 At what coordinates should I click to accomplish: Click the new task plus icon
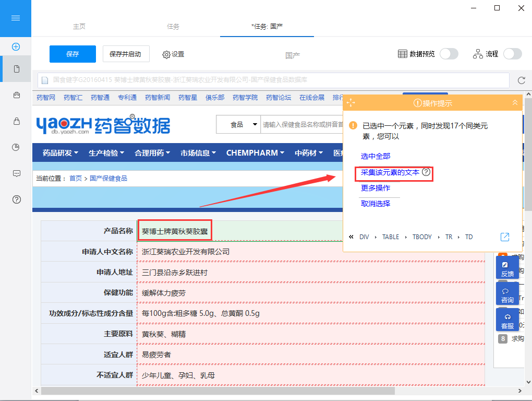point(16,47)
